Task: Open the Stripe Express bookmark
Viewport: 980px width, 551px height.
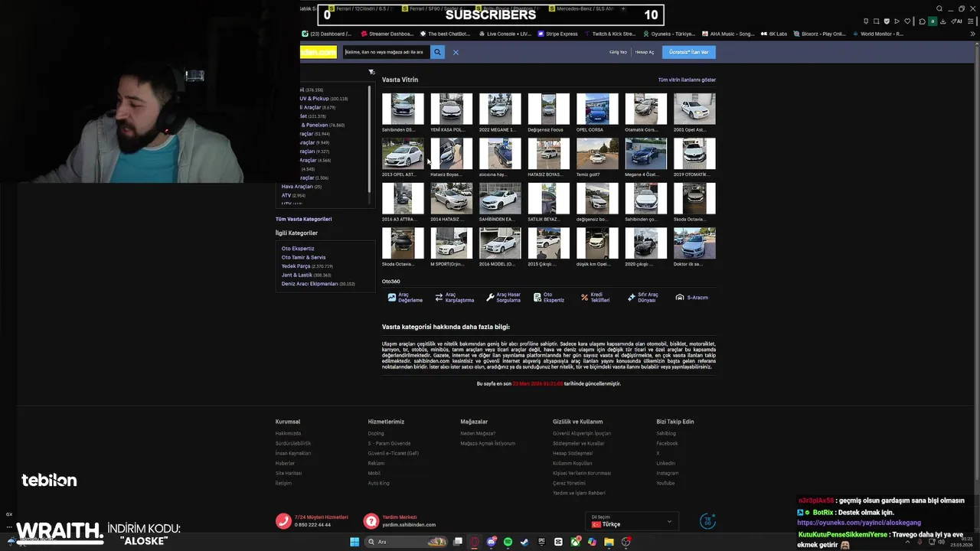Action: click(558, 34)
